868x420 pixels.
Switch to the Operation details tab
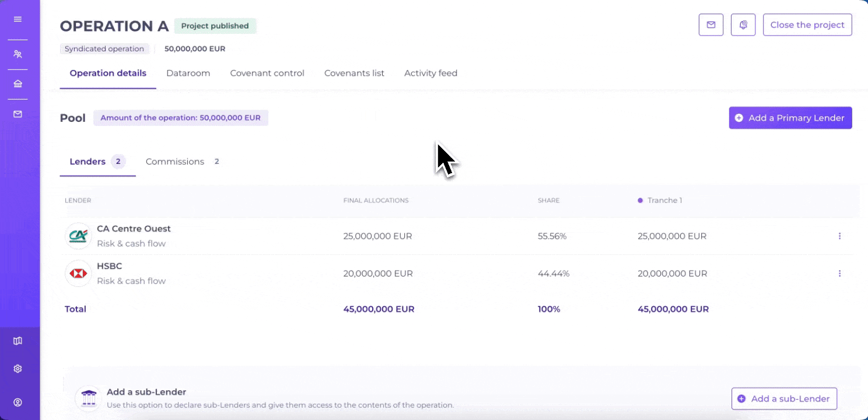click(x=108, y=73)
